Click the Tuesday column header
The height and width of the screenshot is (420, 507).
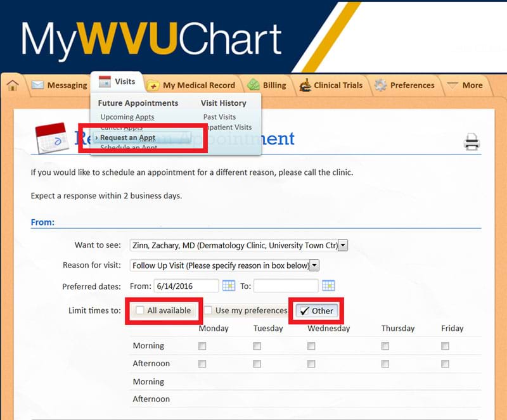tap(268, 329)
